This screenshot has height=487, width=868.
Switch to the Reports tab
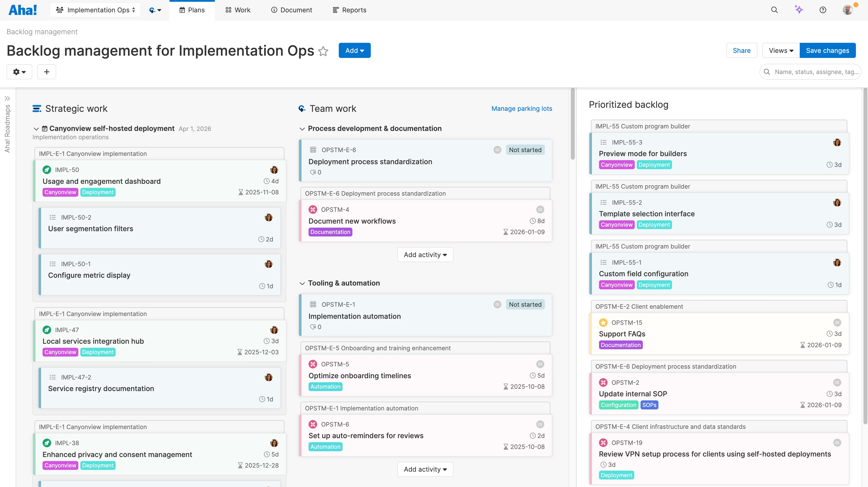[x=349, y=10]
